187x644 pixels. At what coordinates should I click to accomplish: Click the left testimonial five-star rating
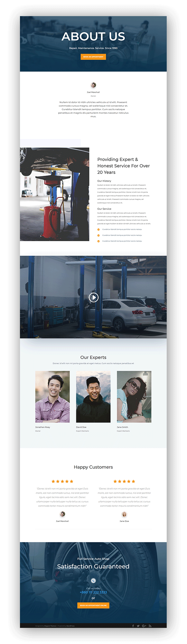[x=62, y=481]
